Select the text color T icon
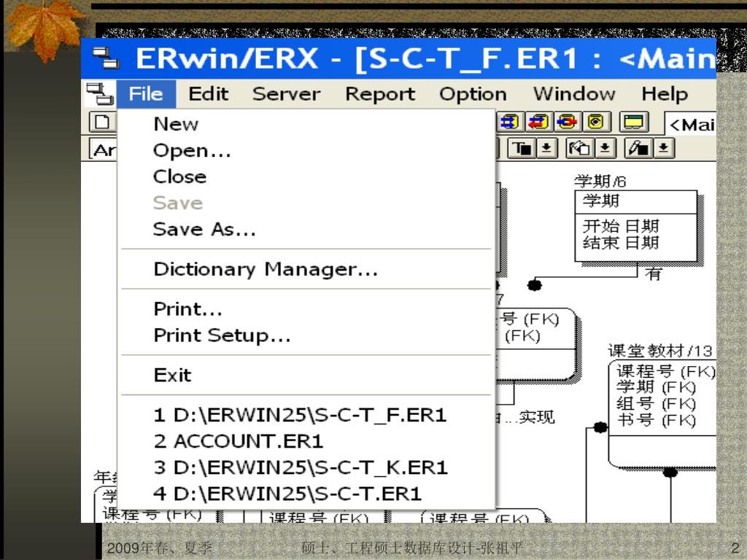747x560 pixels. point(522,148)
